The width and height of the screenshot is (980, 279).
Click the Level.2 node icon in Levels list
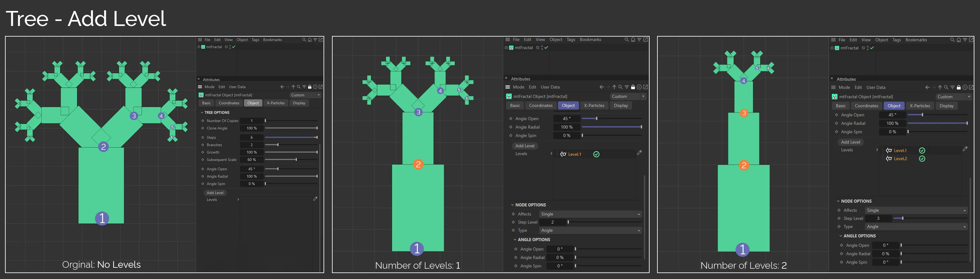coord(889,159)
